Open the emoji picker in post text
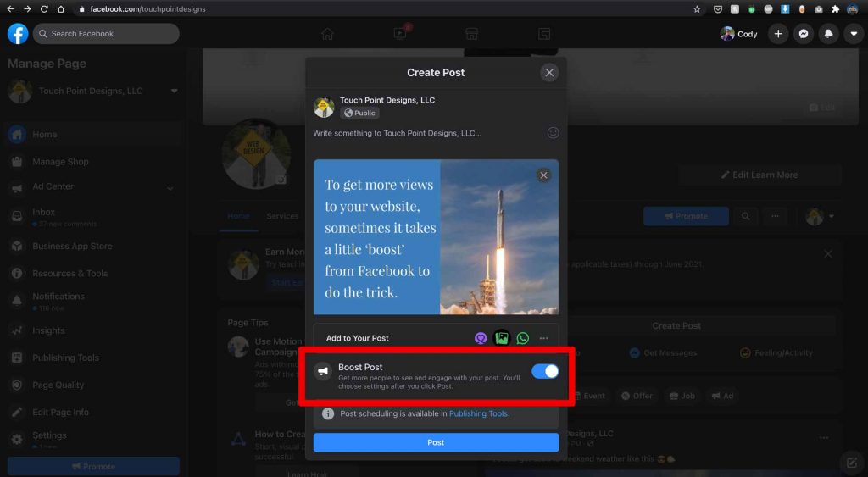The image size is (868, 477). tap(553, 133)
